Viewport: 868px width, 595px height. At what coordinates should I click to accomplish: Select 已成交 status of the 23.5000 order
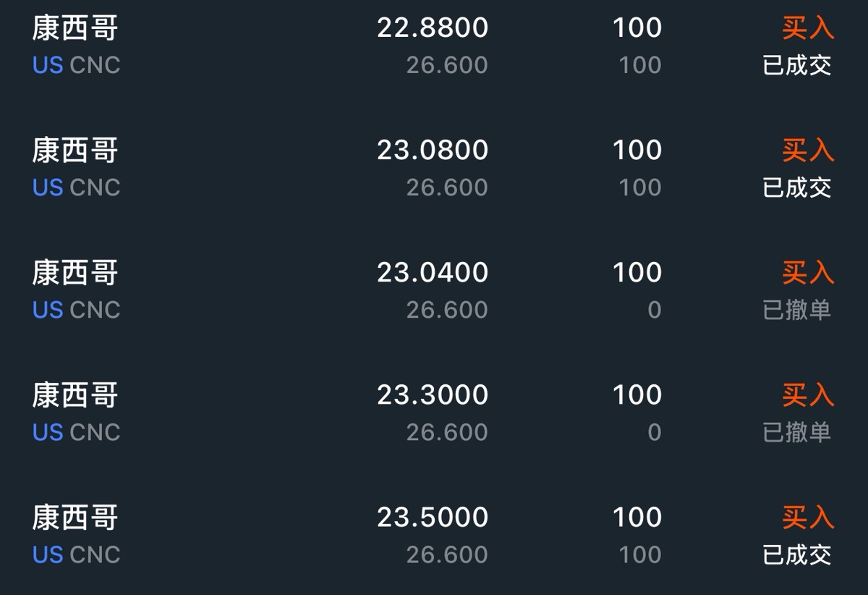click(797, 554)
